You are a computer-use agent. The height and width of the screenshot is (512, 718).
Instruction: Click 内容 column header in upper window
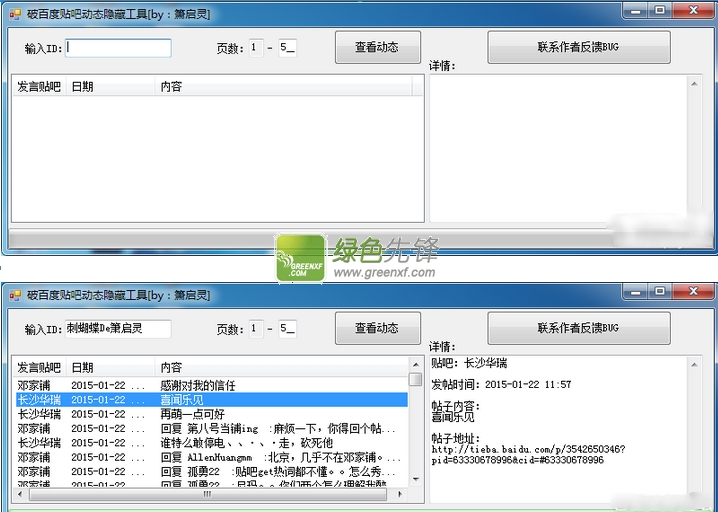(283, 87)
